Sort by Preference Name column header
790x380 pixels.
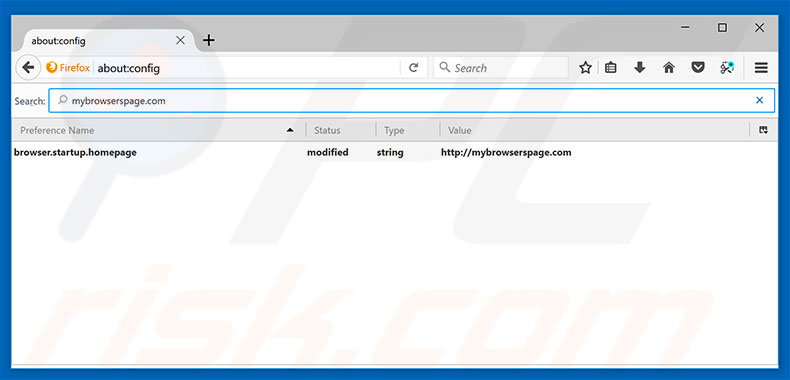click(159, 131)
